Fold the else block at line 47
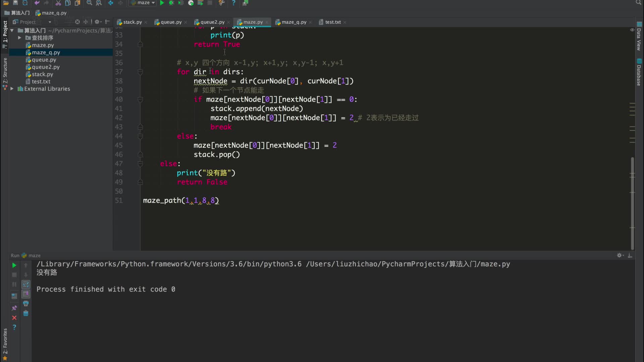 [140, 164]
